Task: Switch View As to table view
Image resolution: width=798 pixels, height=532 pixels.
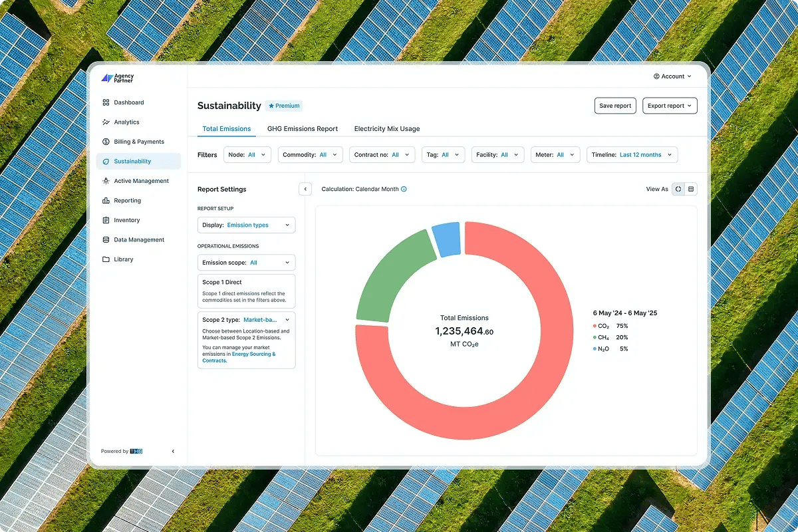Action: point(692,189)
